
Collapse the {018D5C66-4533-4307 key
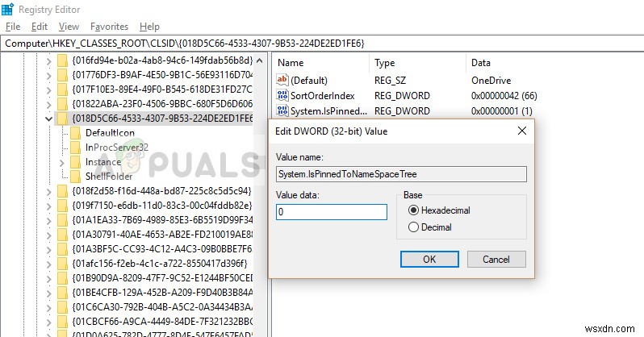point(49,119)
